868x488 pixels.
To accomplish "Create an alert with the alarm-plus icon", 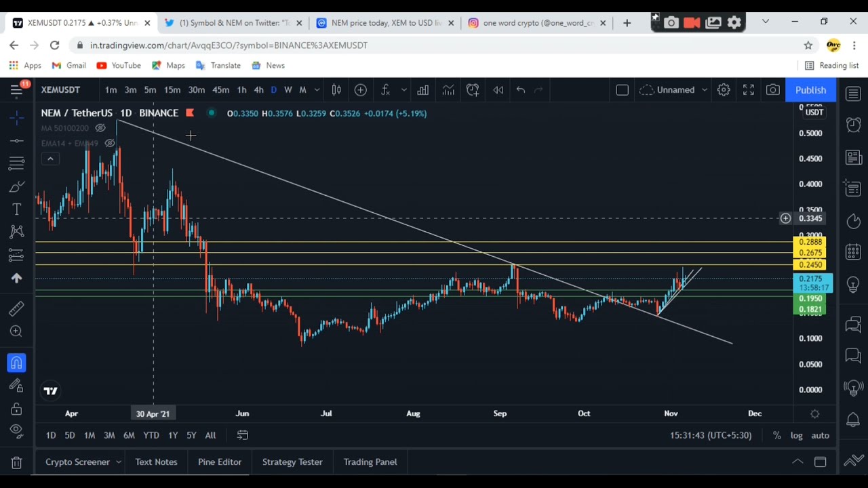I will click(473, 90).
